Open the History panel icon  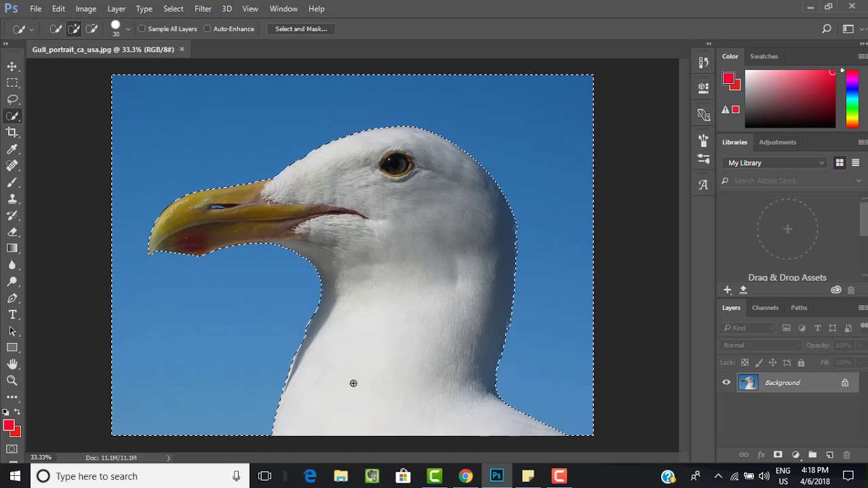[x=703, y=62]
